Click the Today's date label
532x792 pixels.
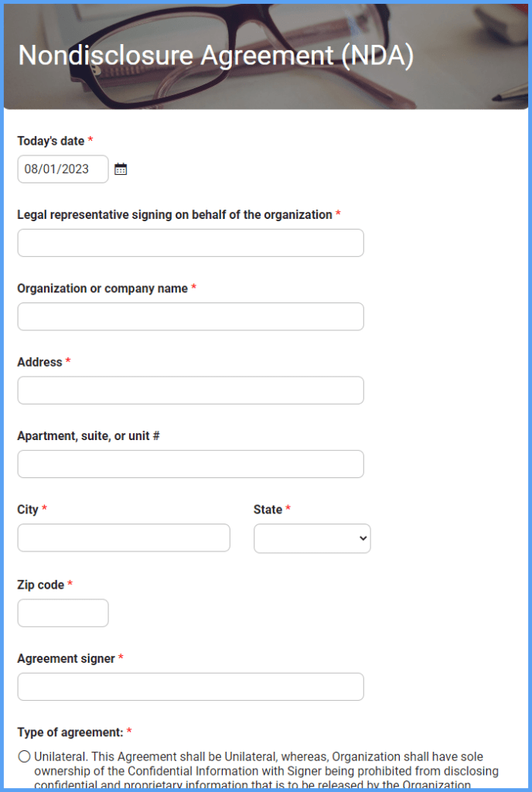click(x=50, y=142)
